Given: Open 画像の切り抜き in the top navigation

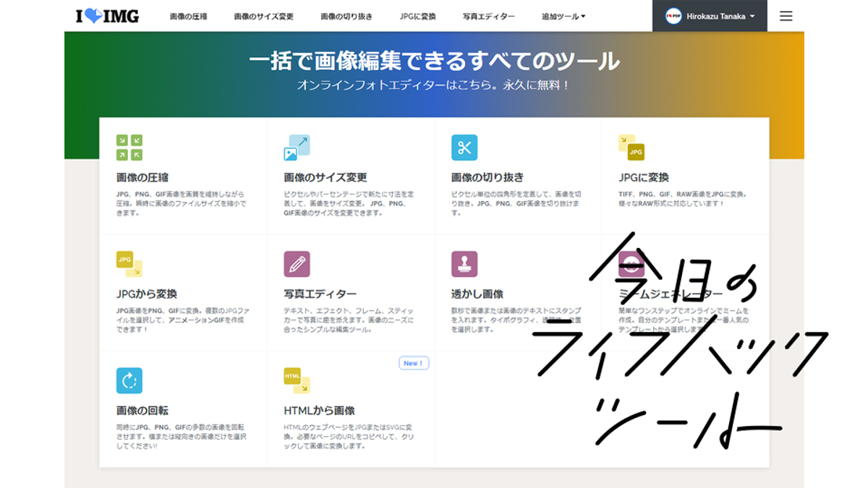Looking at the screenshot, I should tap(346, 16).
